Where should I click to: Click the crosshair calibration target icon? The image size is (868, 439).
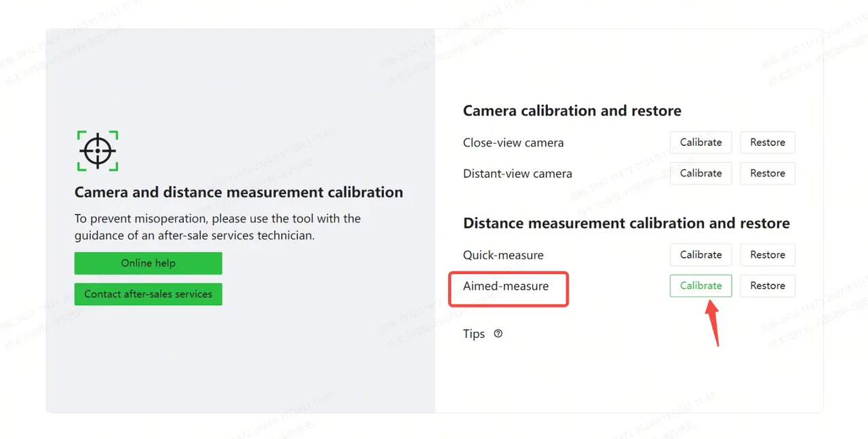click(x=98, y=151)
